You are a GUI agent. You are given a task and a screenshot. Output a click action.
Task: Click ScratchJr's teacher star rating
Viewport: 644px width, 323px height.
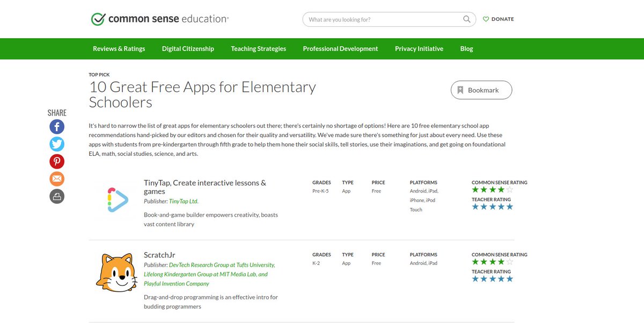pyautogui.click(x=493, y=279)
